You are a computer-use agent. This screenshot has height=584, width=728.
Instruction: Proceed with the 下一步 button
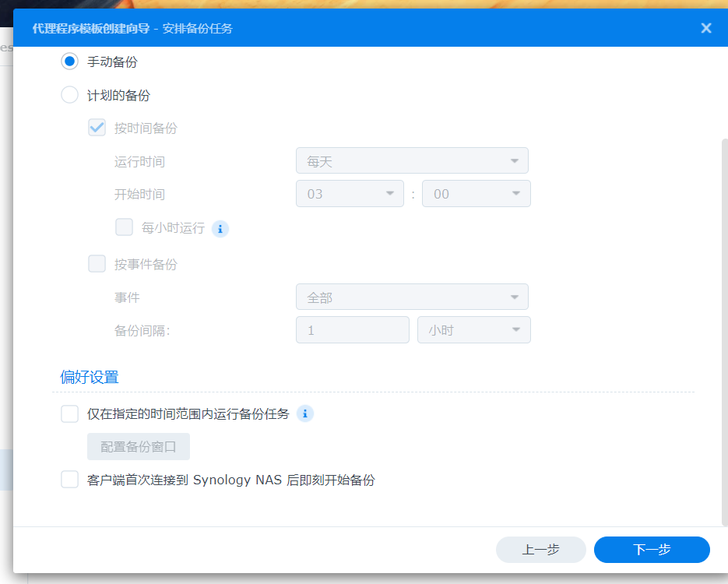point(652,550)
